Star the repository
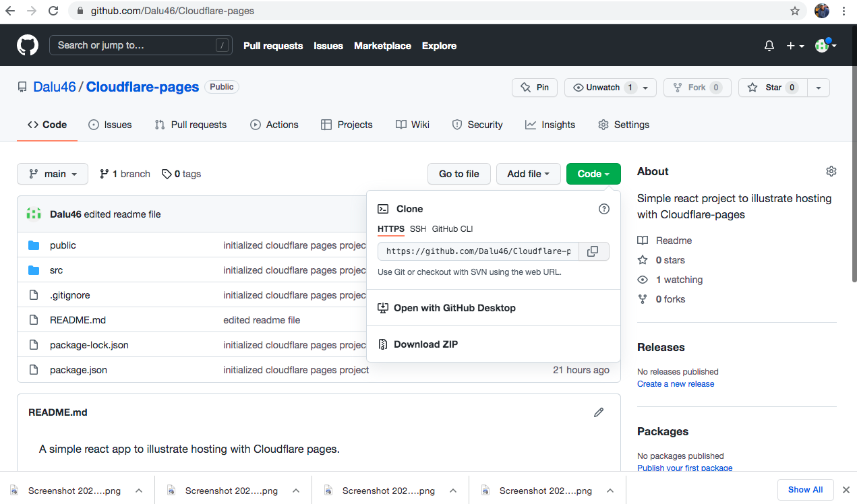The width and height of the screenshot is (857, 504). coord(772,88)
